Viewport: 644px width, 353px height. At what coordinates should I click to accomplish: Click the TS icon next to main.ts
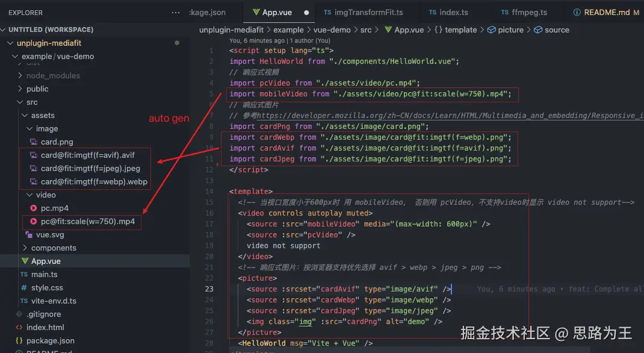23,274
